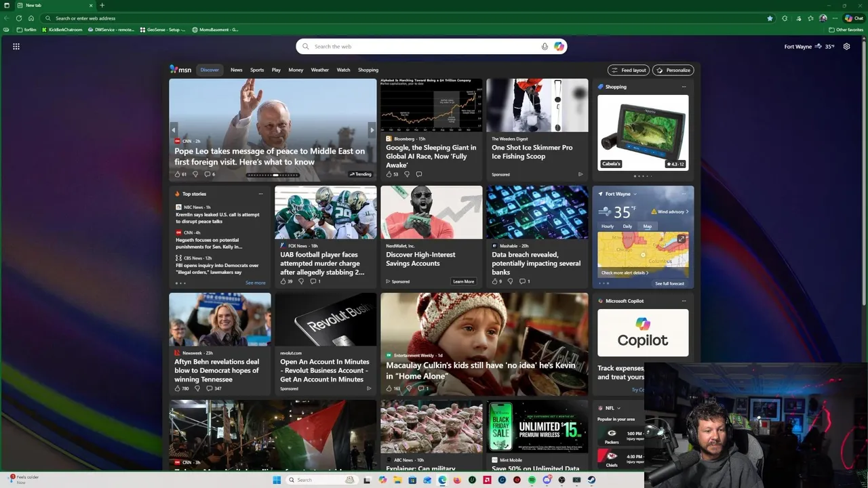Click previous arrow on headline carousel
The width and height of the screenshot is (868, 488).
[x=174, y=129]
